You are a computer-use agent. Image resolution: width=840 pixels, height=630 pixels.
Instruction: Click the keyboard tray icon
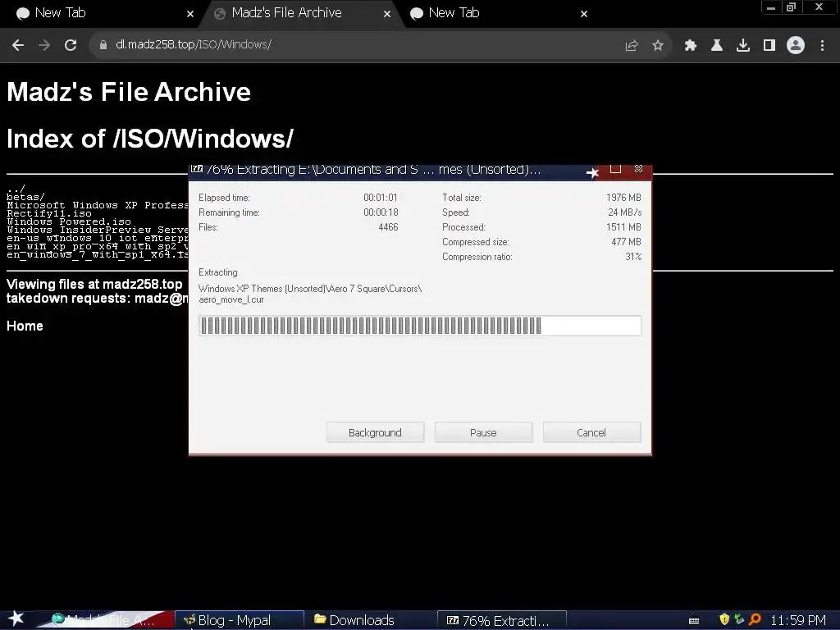tap(694, 620)
